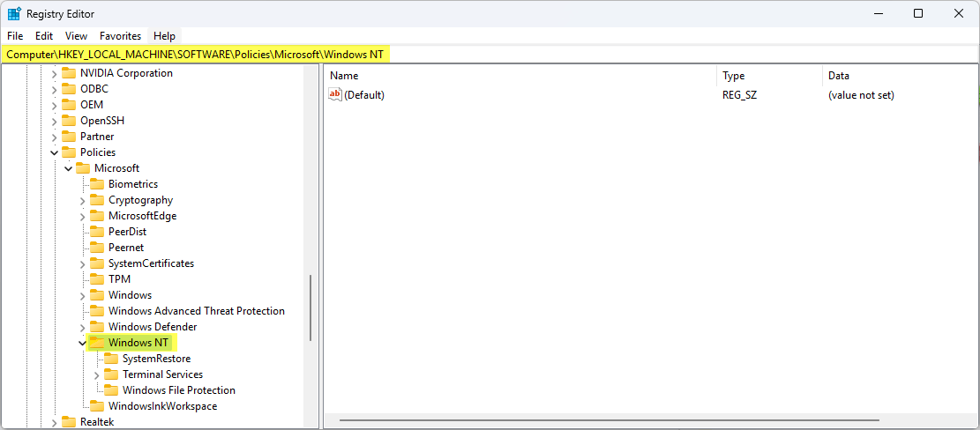
Task: Expand the Partner key
Action: [54, 137]
